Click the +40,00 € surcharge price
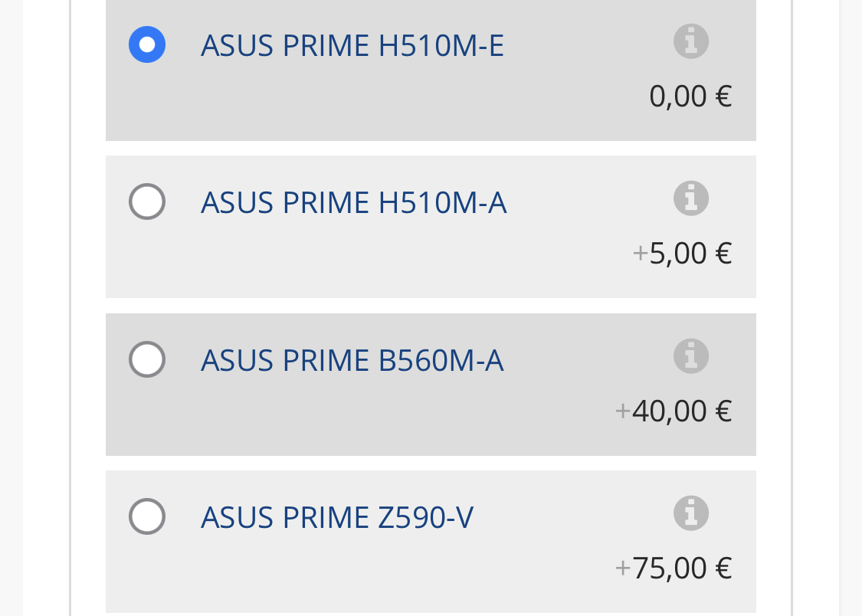The height and width of the screenshot is (616, 862). (x=674, y=411)
